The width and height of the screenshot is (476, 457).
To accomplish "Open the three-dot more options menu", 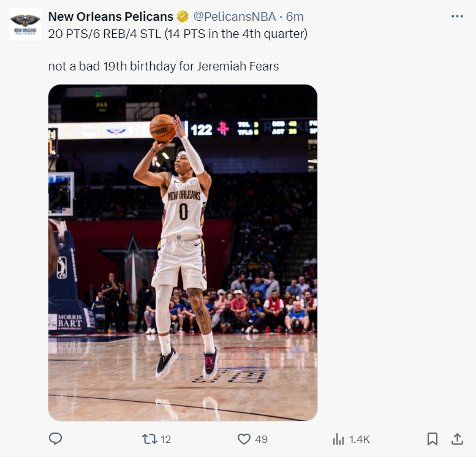I will (x=457, y=17).
